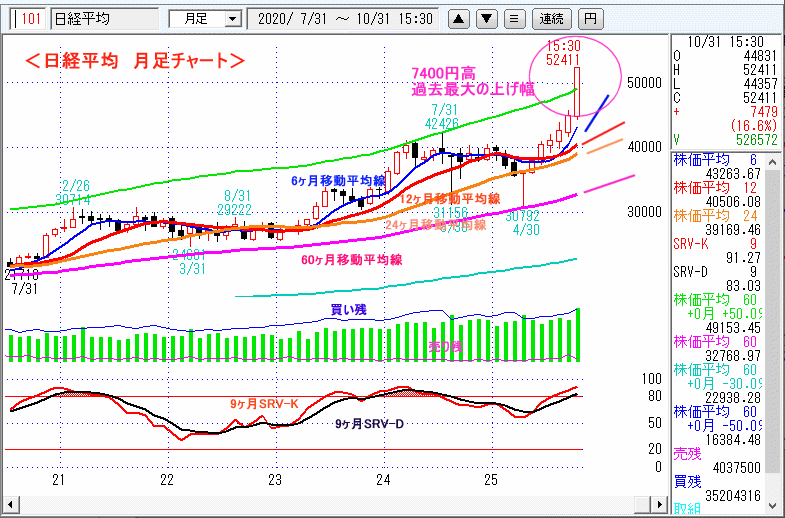Screen dimensions: 785x518
Task: Select 株価平均 24 value 39169.46
Action: click(733, 230)
